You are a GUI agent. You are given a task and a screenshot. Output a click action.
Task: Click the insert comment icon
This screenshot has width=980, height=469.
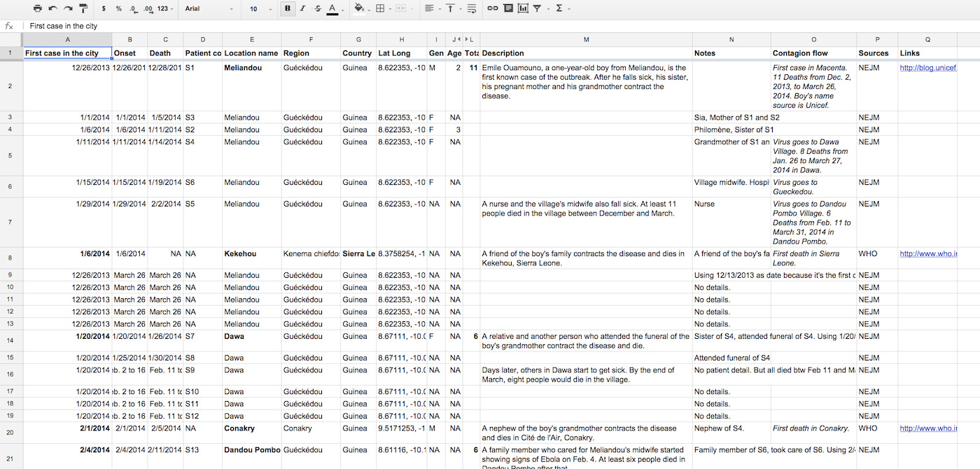pyautogui.click(x=508, y=8)
